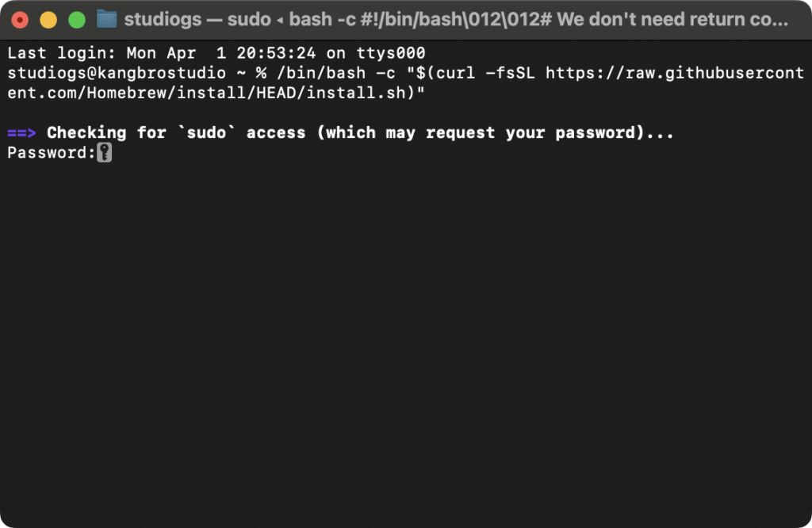Click the '-fsSL' curl flag
Image resolution: width=812 pixels, height=528 pixels.
click(510, 73)
